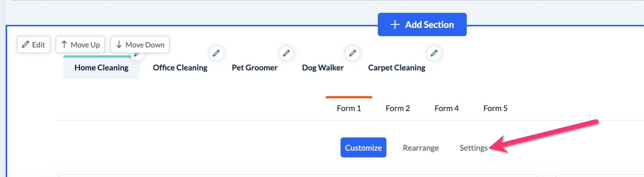Open the form Settings tab
The height and width of the screenshot is (177, 644).
[x=473, y=148]
